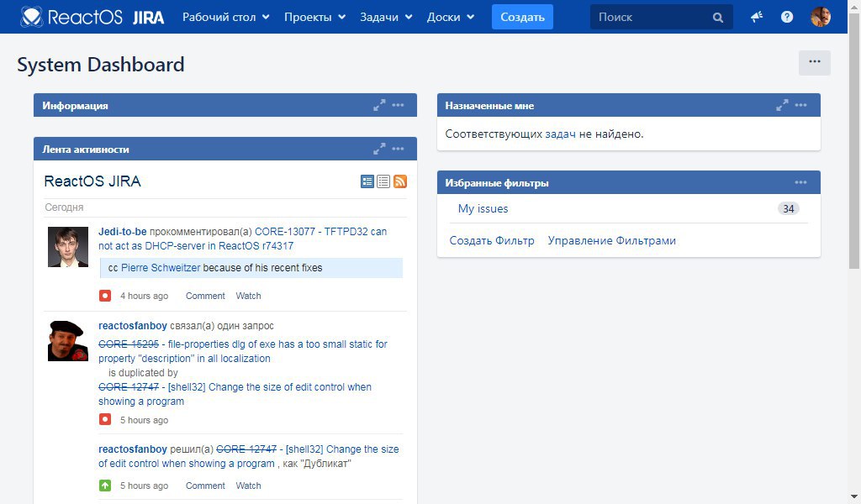The image size is (861, 504).
Task: Open the Доски dropdown menu
Action: point(451,17)
